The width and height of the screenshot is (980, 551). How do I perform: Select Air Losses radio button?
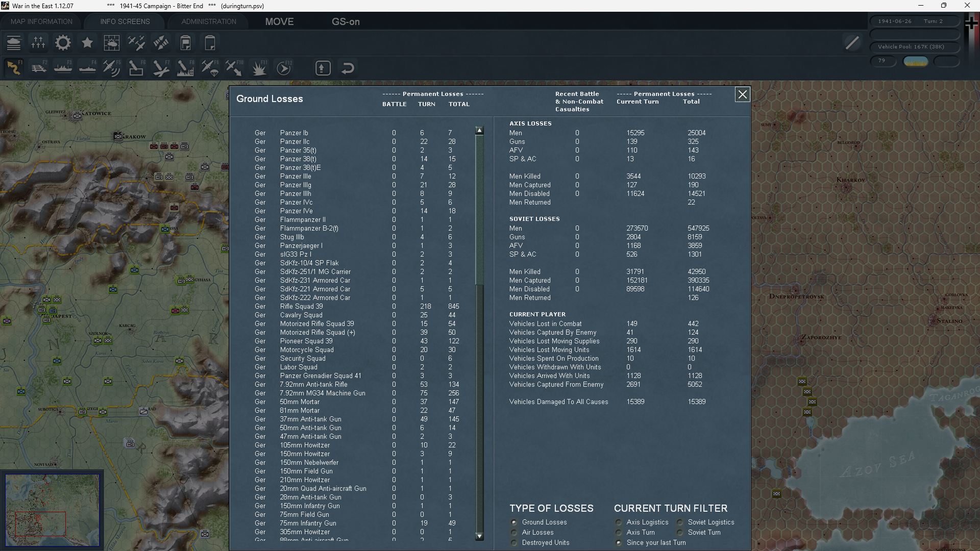point(514,532)
